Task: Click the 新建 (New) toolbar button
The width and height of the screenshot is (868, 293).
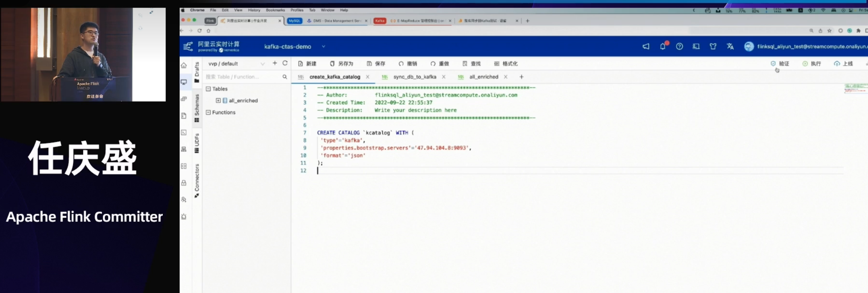Action: (307, 64)
